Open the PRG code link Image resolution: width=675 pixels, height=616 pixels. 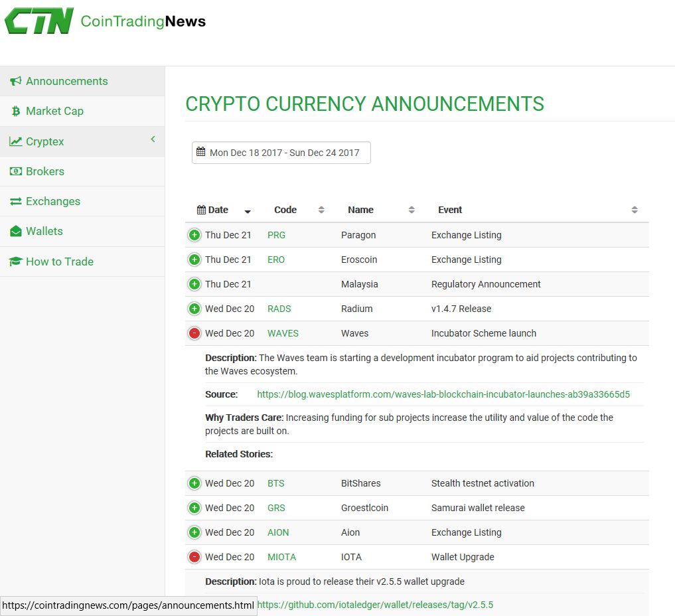tap(276, 235)
